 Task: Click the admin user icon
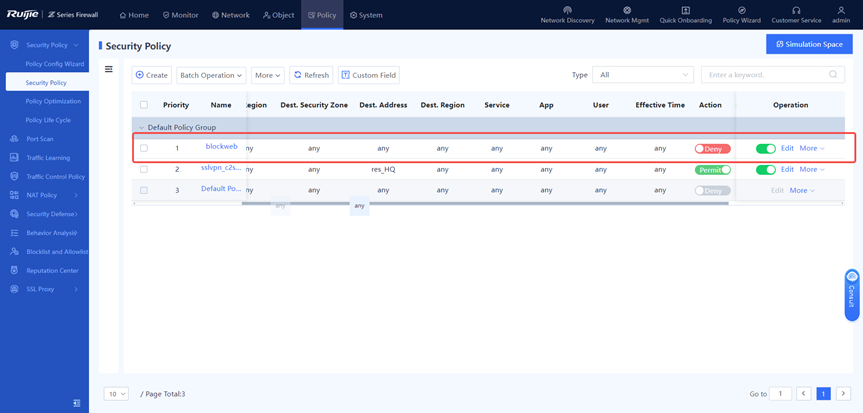[x=841, y=10]
